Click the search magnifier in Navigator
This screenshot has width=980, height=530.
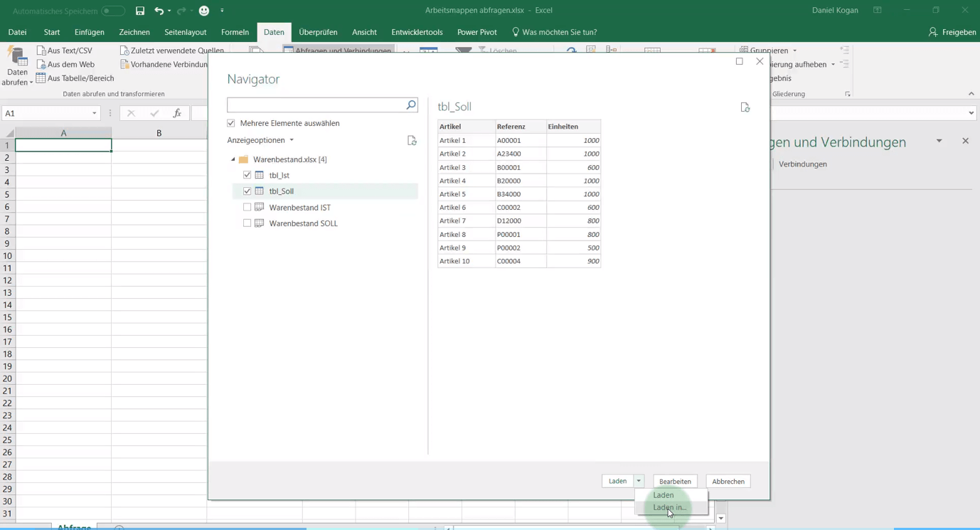coord(410,105)
